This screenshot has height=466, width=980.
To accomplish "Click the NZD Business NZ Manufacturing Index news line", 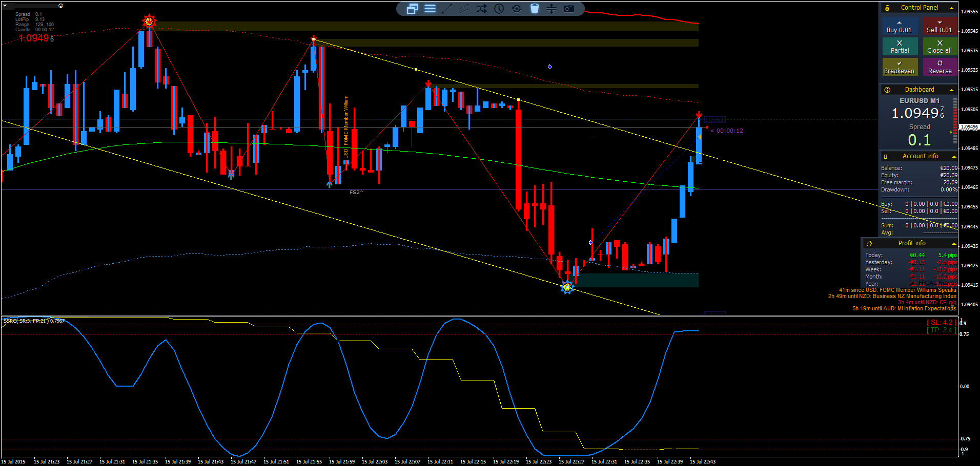I will pyautogui.click(x=892, y=296).
